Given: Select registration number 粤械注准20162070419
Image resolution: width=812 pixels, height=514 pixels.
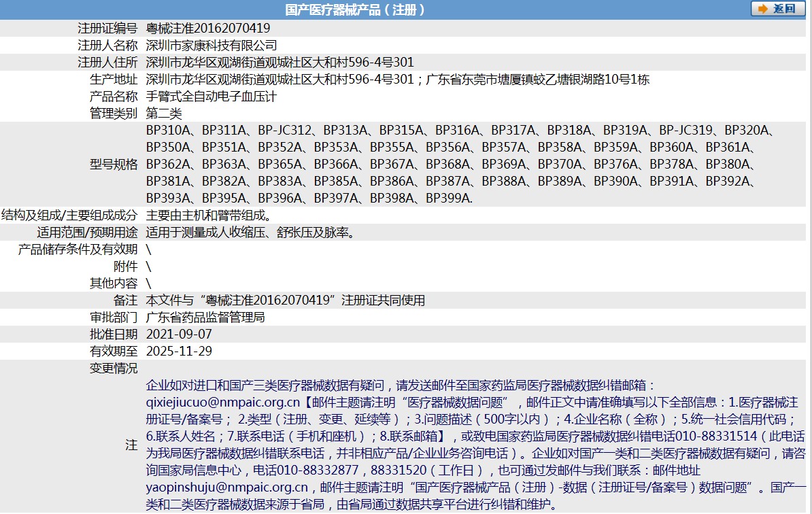Looking at the screenshot, I should tap(207, 29).
